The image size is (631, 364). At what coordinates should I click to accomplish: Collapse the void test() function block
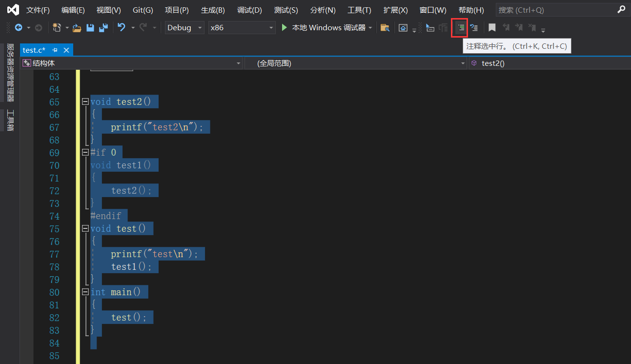(x=85, y=229)
